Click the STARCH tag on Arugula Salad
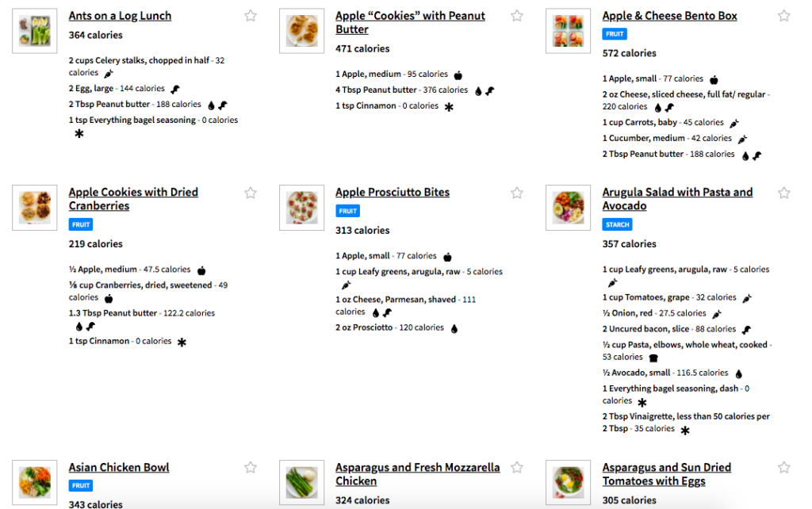This screenshot has width=812, height=509. coord(617,224)
